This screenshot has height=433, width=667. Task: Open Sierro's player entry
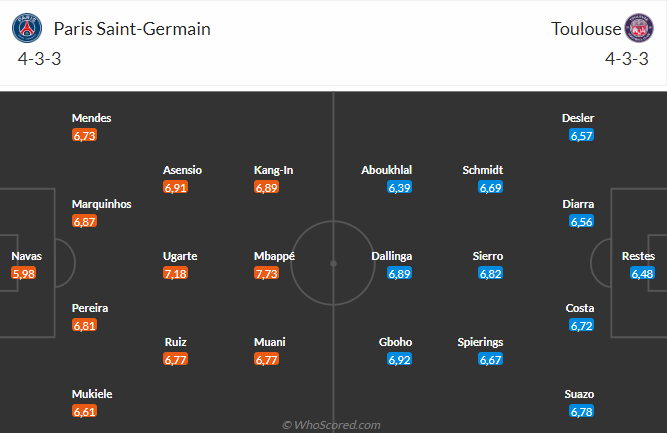coord(488,256)
